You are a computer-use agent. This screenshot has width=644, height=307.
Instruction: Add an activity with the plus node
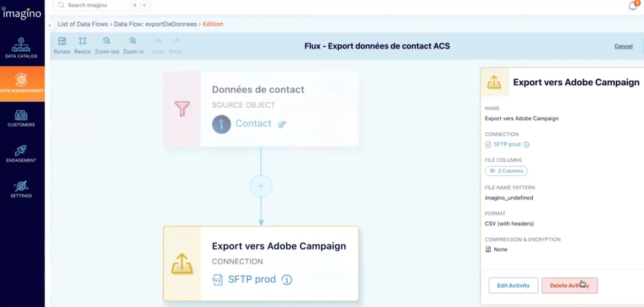tap(261, 186)
